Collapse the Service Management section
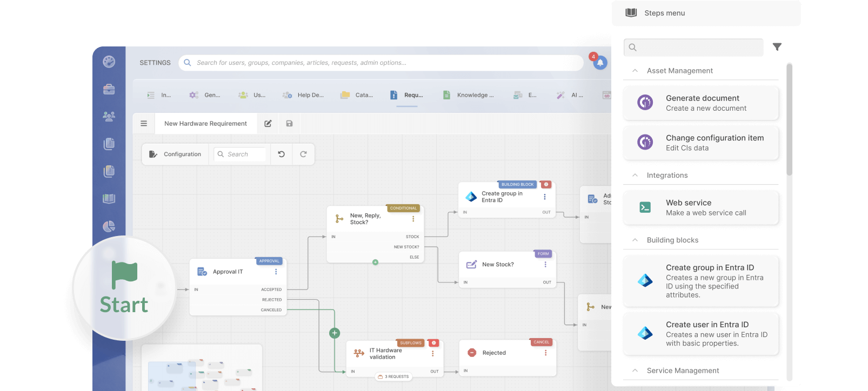Viewport: 868px width, 391px height. 635,370
